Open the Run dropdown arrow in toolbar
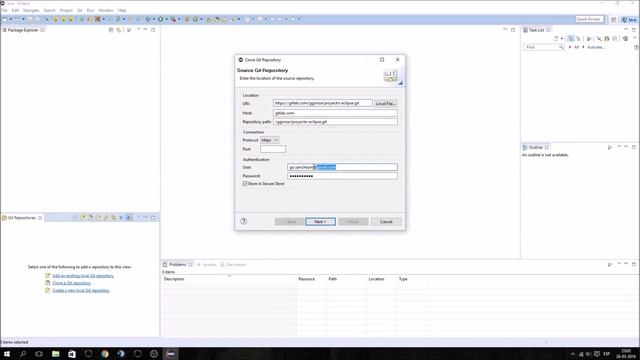The image size is (640, 360). 166,19
